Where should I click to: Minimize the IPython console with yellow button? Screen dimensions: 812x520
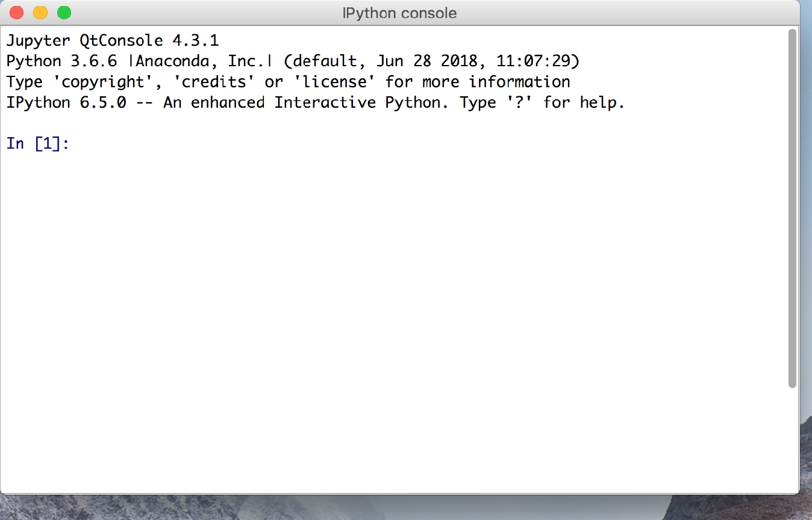click(40, 13)
